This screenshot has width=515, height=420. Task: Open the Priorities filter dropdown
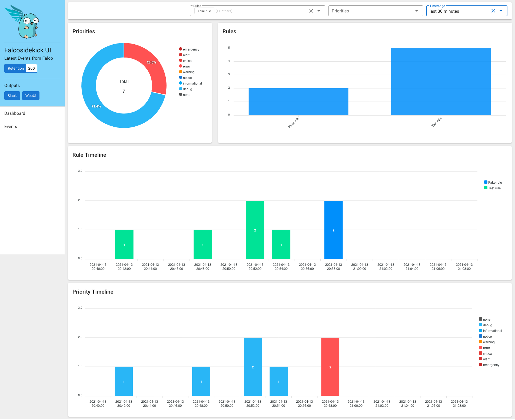click(375, 11)
